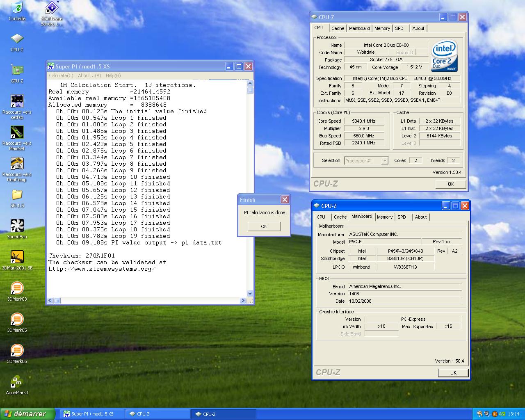Click Super PI vertical scrollbar up arrow
This screenshot has width=525, height=420.
(250, 83)
